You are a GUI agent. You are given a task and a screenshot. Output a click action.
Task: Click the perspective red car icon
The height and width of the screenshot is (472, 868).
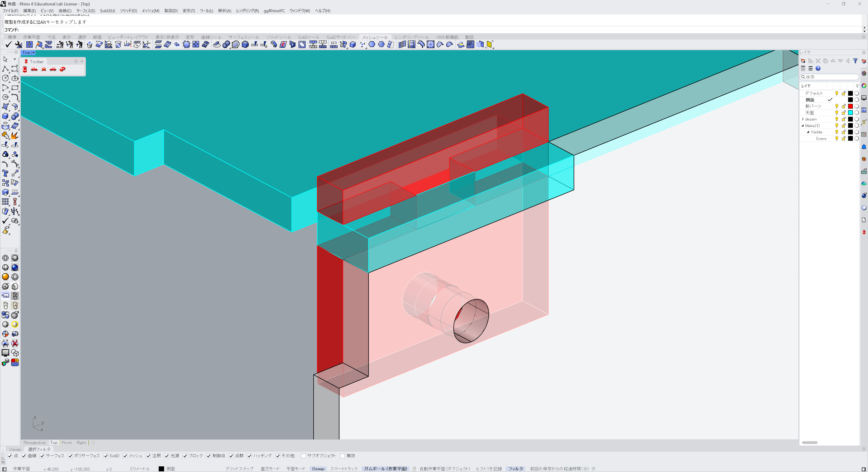point(62,69)
